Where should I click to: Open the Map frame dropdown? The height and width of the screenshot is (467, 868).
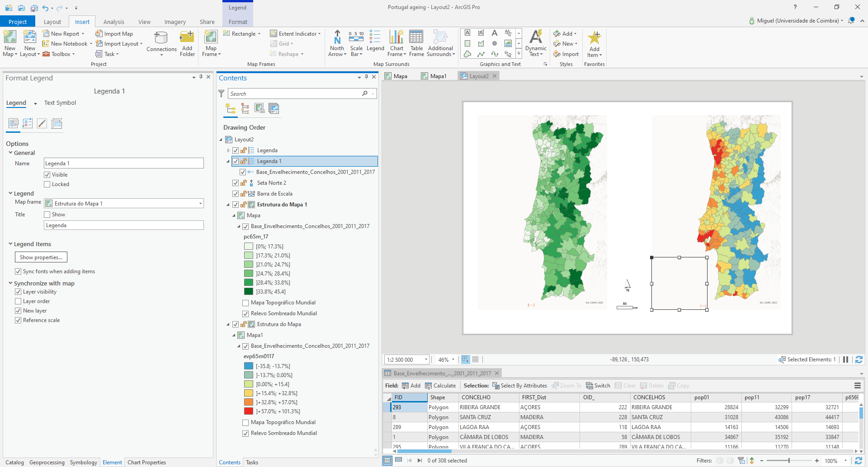point(200,204)
